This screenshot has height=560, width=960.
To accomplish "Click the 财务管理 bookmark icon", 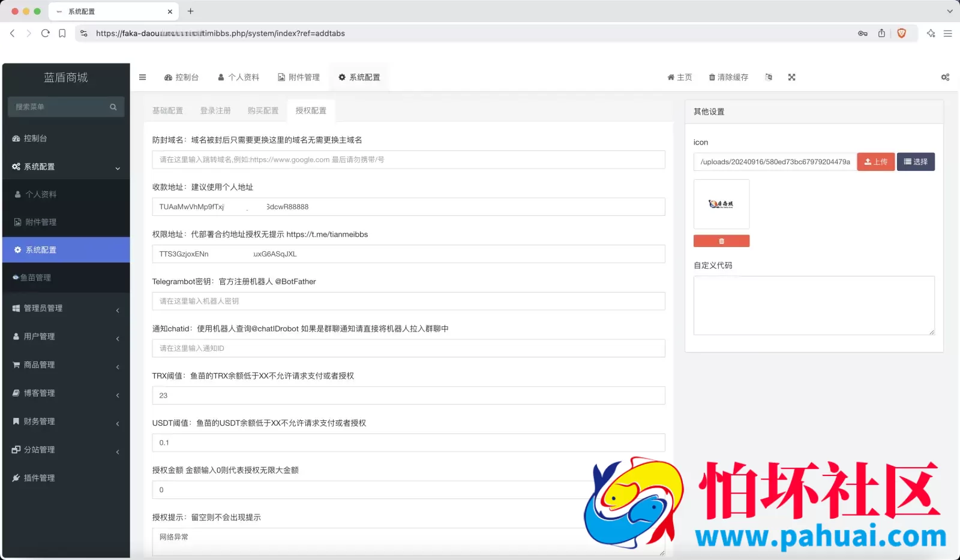I will (x=16, y=421).
